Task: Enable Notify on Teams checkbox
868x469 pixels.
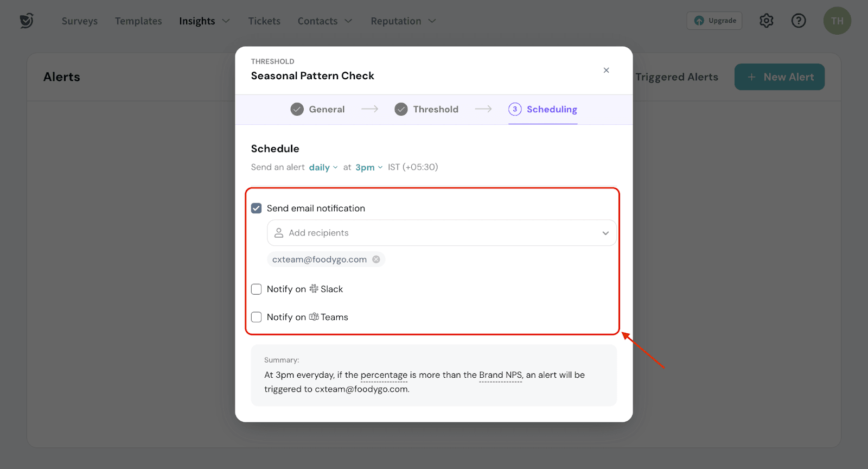Action: tap(257, 317)
